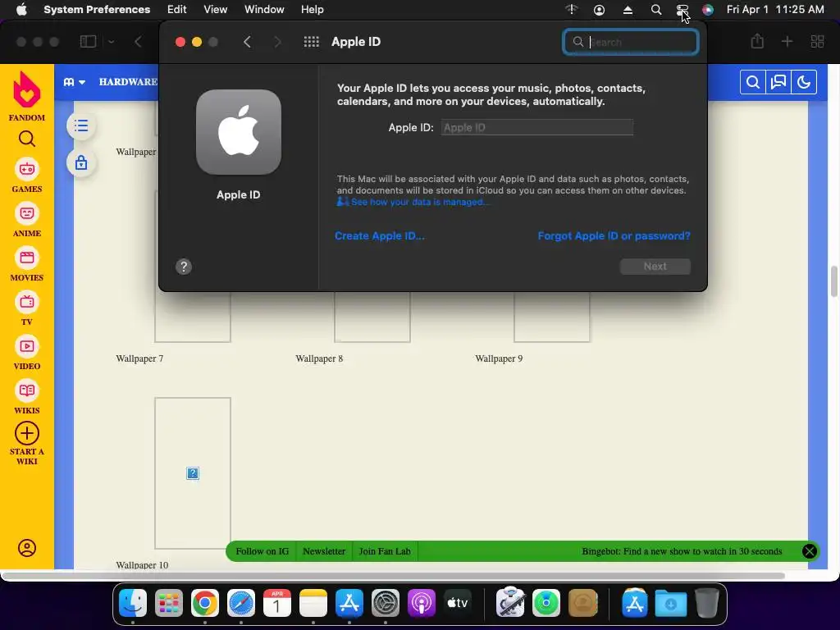Screen dimensions: 840x630
Task: Focus the System Preferences search field
Action: [631, 42]
